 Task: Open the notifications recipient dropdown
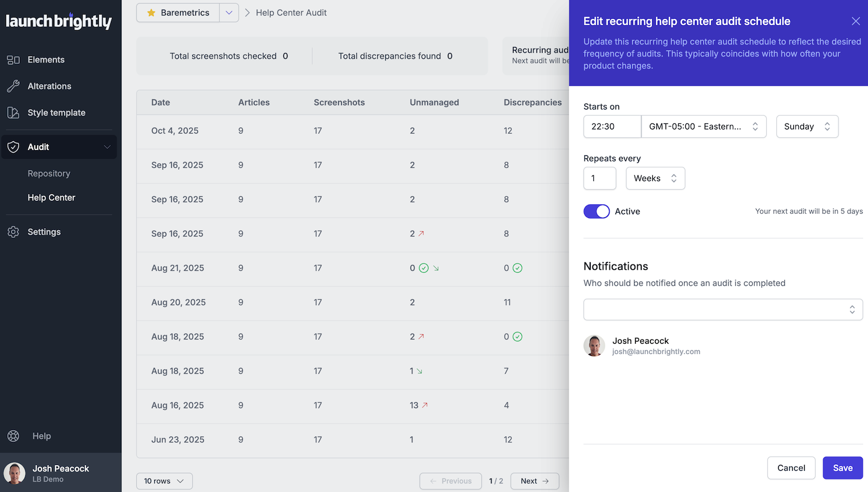pos(723,310)
